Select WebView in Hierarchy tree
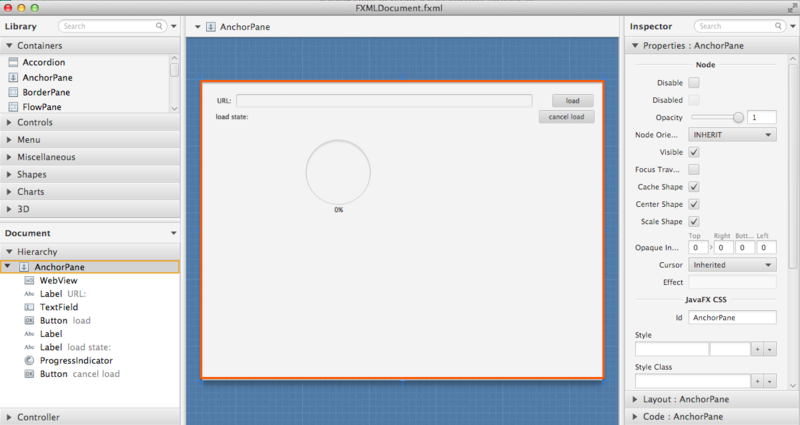The image size is (800, 425). click(x=59, y=281)
